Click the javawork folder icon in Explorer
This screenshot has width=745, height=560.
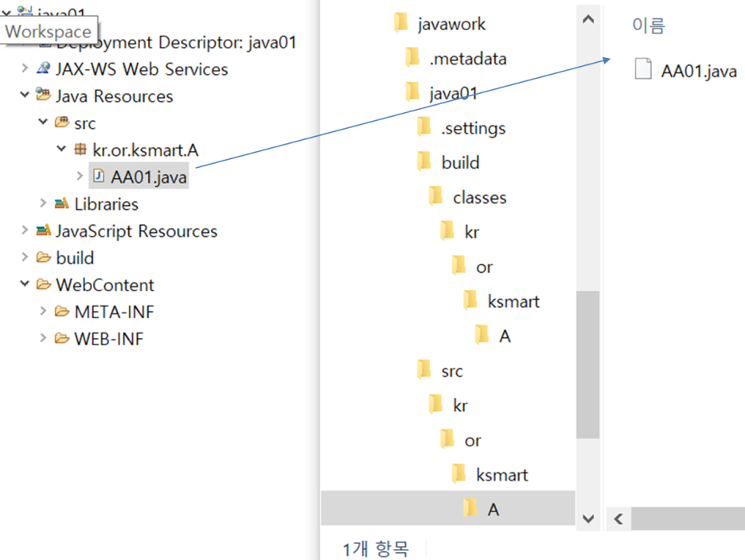point(401,22)
